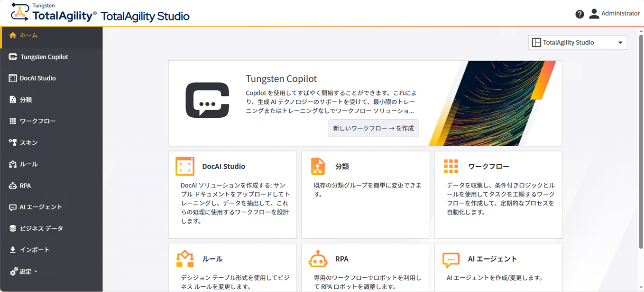
Task: Click the ワークフロー grid icon in sidebar
Action: coord(13,121)
